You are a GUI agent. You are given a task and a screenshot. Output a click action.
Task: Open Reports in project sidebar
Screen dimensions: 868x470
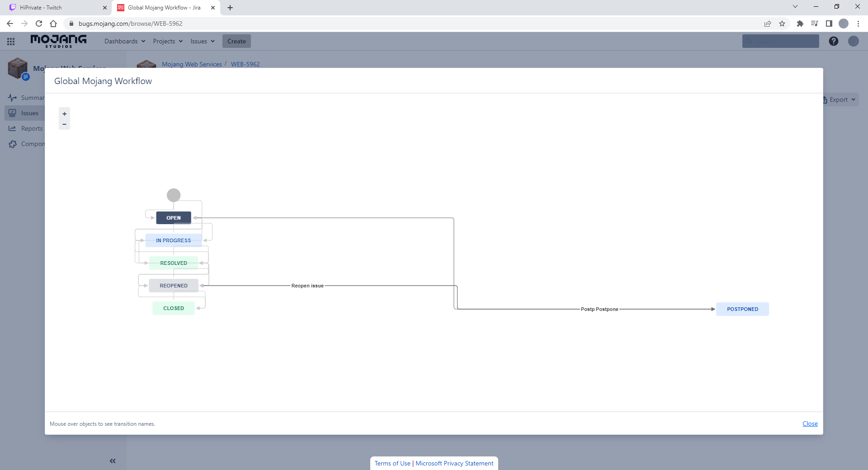pyautogui.click(x=26, y=128)
